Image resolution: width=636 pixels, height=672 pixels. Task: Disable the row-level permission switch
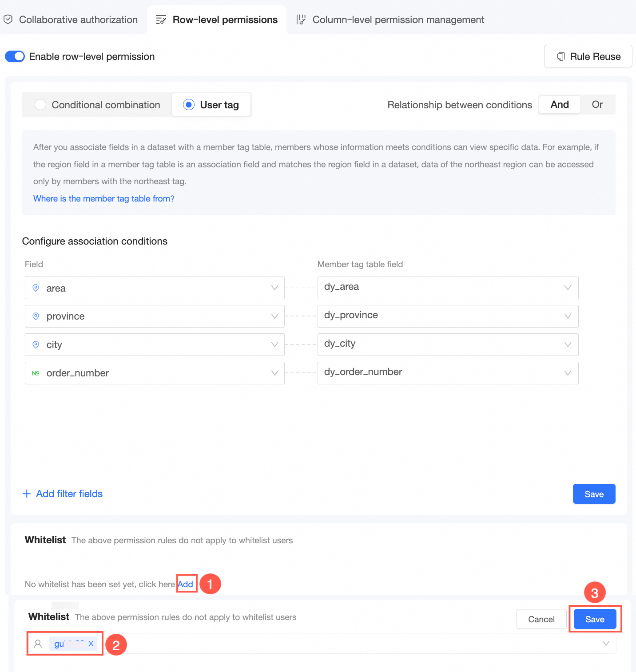click(x=15, y=56)
